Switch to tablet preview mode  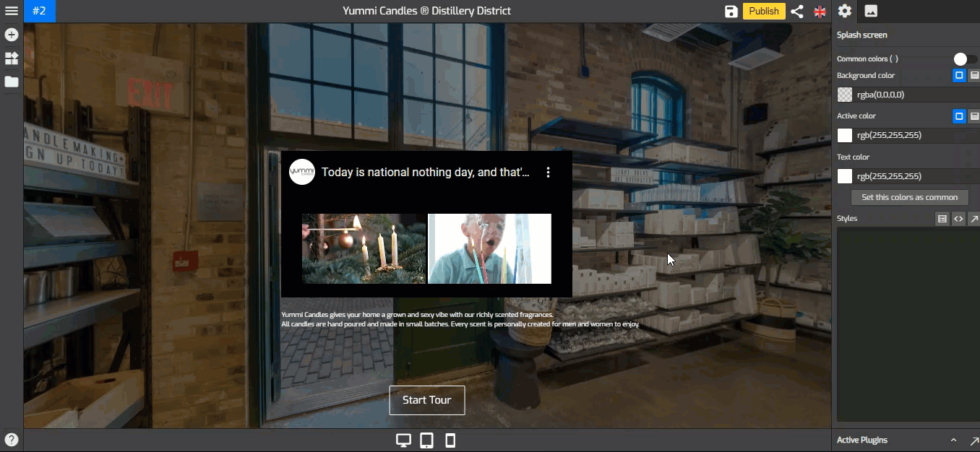[426, 440]
